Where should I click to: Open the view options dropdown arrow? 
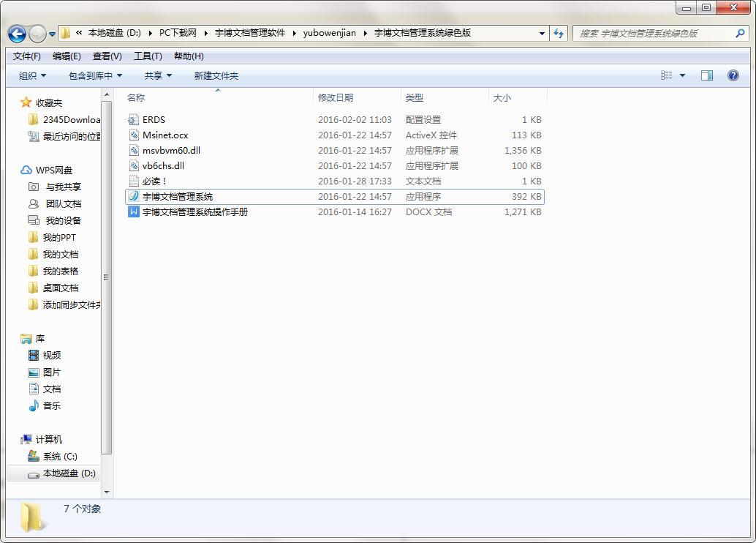tap(683, 75)
